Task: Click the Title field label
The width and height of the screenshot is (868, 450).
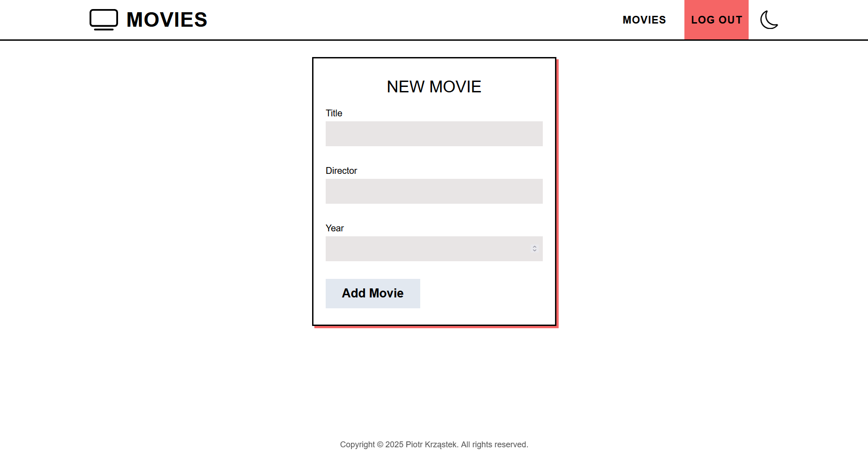Action: [334, 113]
